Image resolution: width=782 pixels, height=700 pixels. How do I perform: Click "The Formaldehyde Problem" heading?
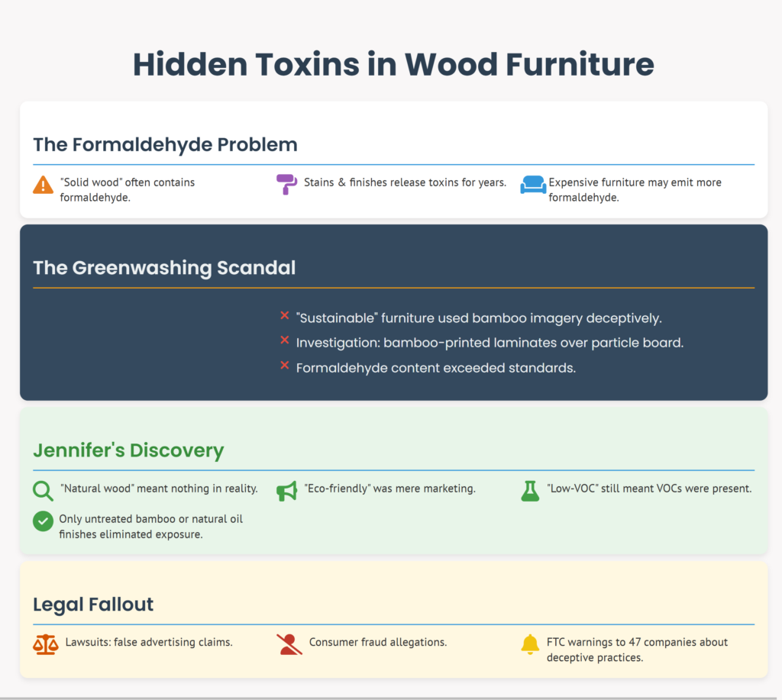click(x=165, y=144)
